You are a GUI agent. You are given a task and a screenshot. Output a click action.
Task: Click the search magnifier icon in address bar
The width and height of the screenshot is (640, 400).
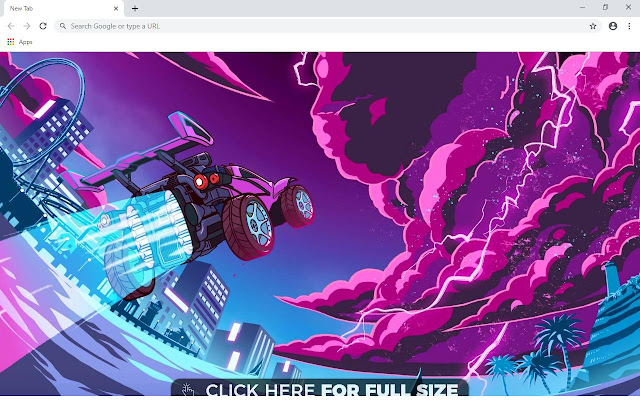click(63, 26)
